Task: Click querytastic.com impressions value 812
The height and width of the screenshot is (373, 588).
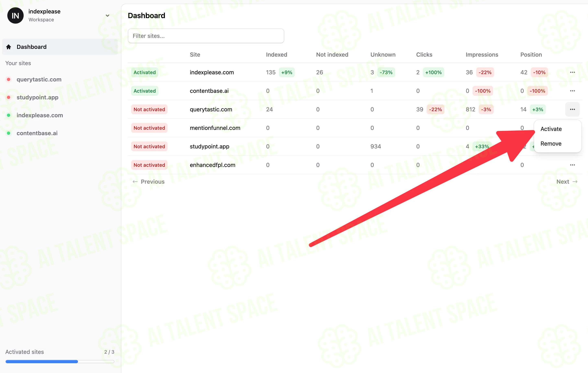Action: (x=470, y=109)
